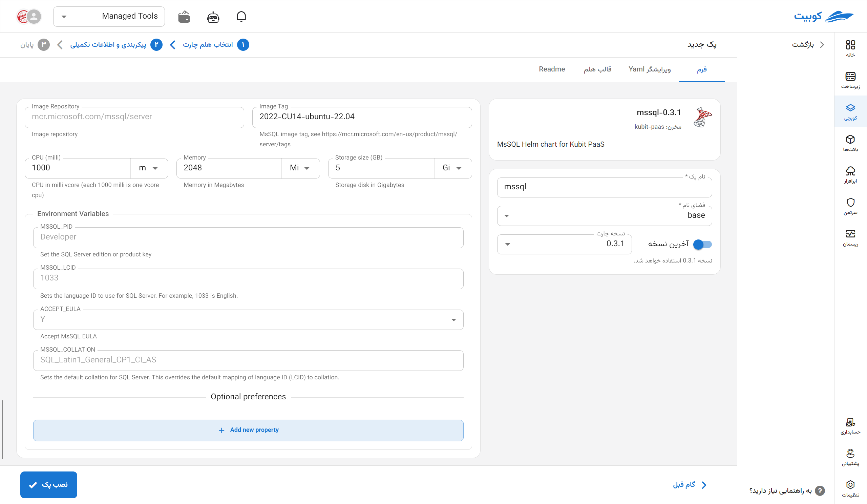
Task: Open user profile avatar
Action: (34, 16)
